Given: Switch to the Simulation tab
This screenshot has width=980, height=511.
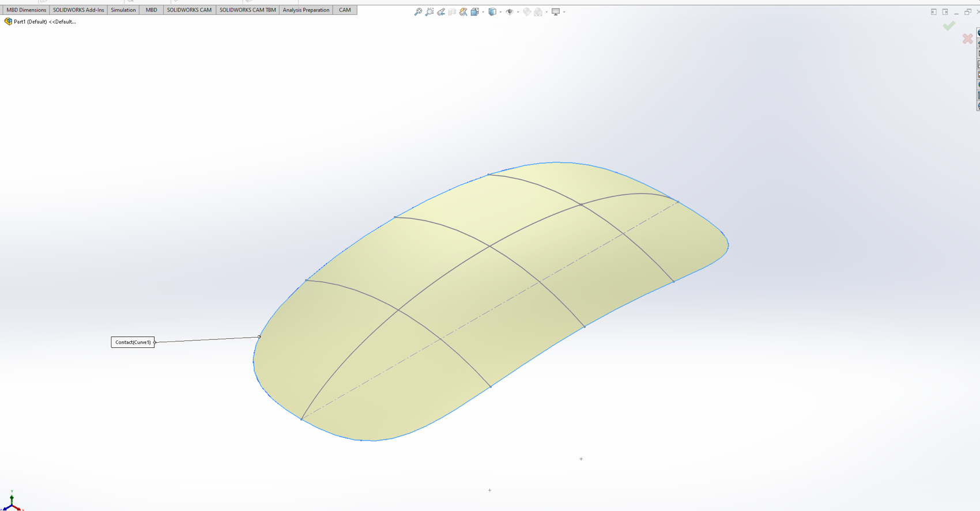Looking at the screenshot, I should click(123, 10).
